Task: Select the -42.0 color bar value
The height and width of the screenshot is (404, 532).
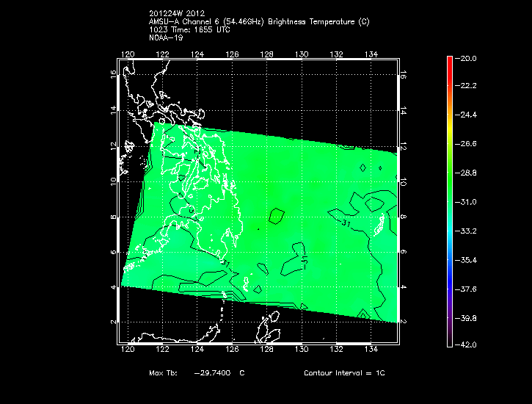Action: 466,345
